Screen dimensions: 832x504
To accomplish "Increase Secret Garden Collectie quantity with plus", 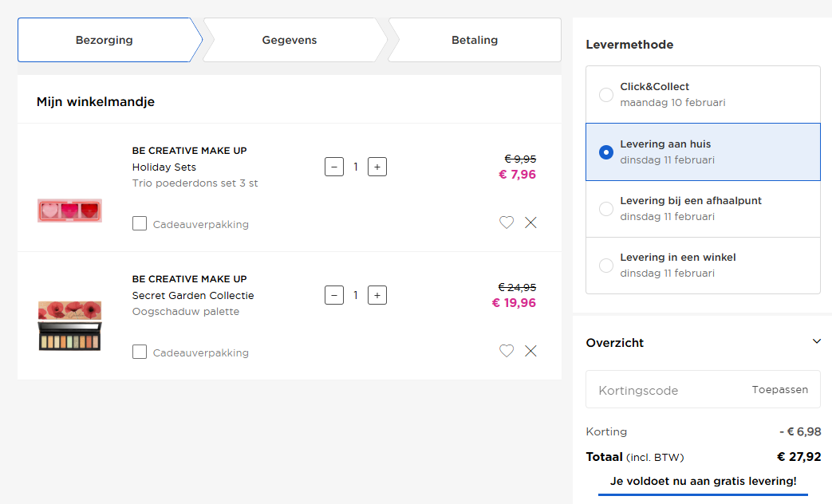I will point(377,295).
